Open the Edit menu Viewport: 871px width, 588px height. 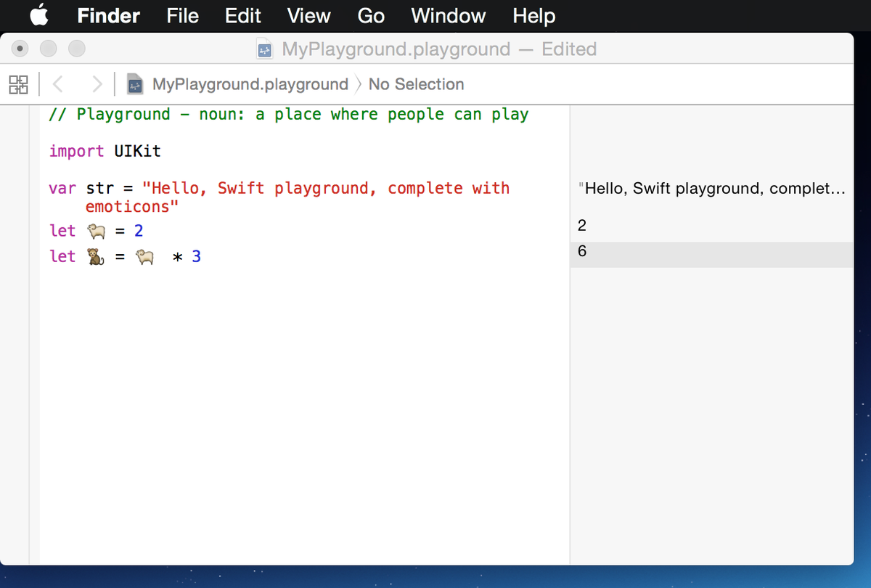(x=242, y=15)
